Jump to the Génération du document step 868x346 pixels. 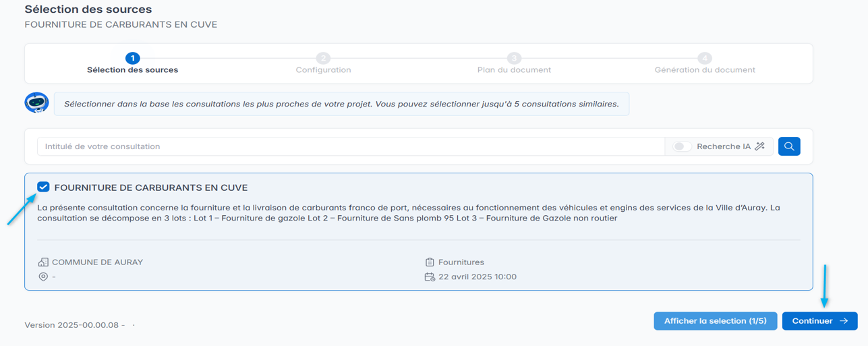pos(705,69)
